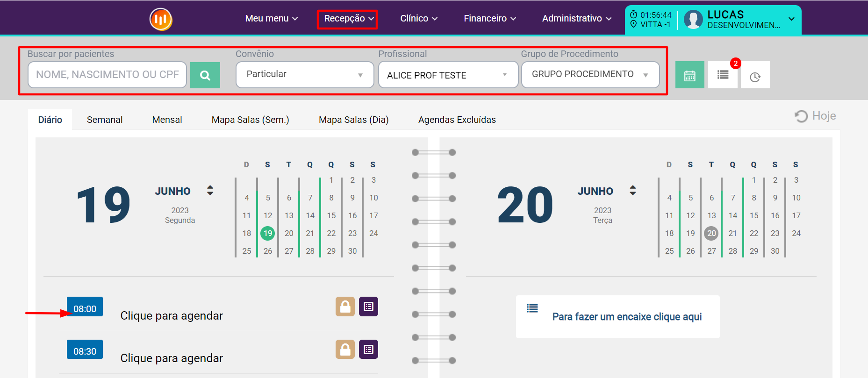The image size is (868, 378).
Task: Click the 08:00 time slot button
Action: pyautogui.click(x=85, y=308)
